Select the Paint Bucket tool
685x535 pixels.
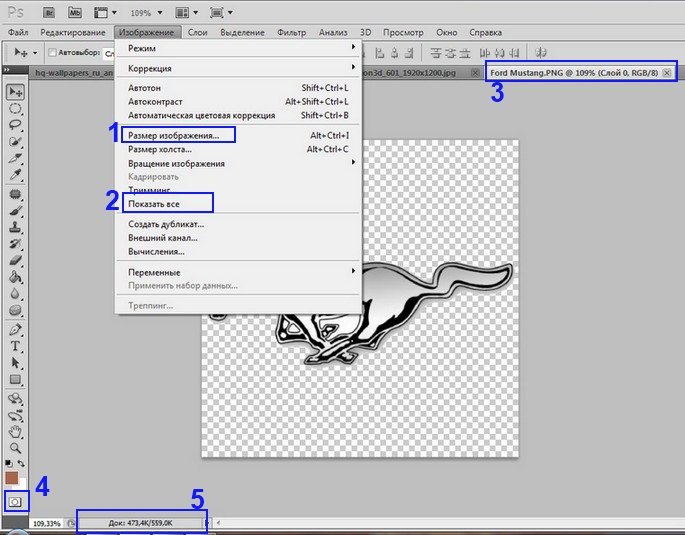[x=16, y=277]
